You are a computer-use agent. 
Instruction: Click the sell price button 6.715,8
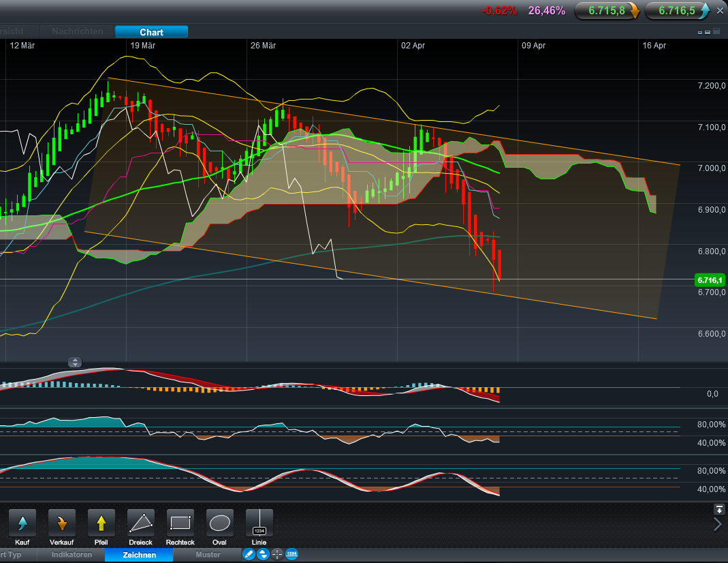tap(607, 11)
